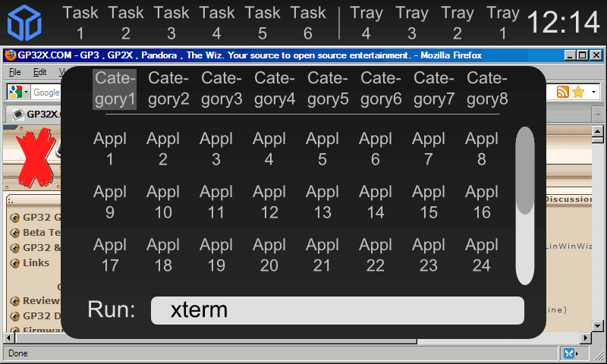Select Tray 2 item in top bar

pyautogui.click(x=458, y=23)
